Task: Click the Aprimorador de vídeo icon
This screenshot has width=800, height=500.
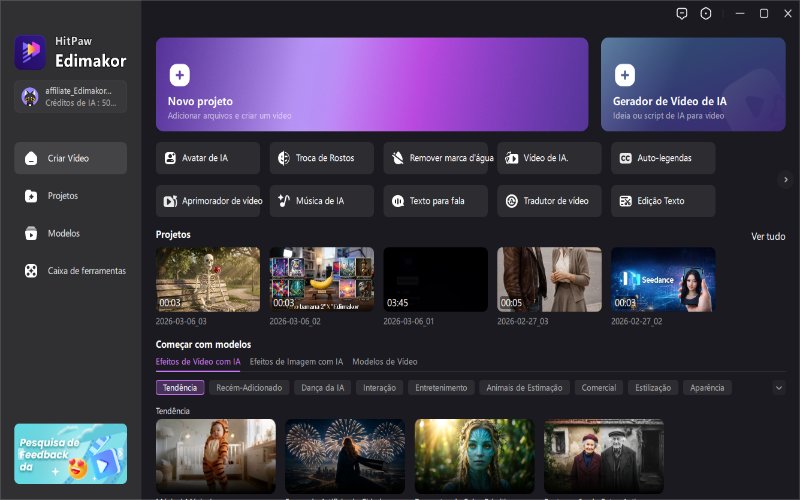Action: tap(170, 201)
